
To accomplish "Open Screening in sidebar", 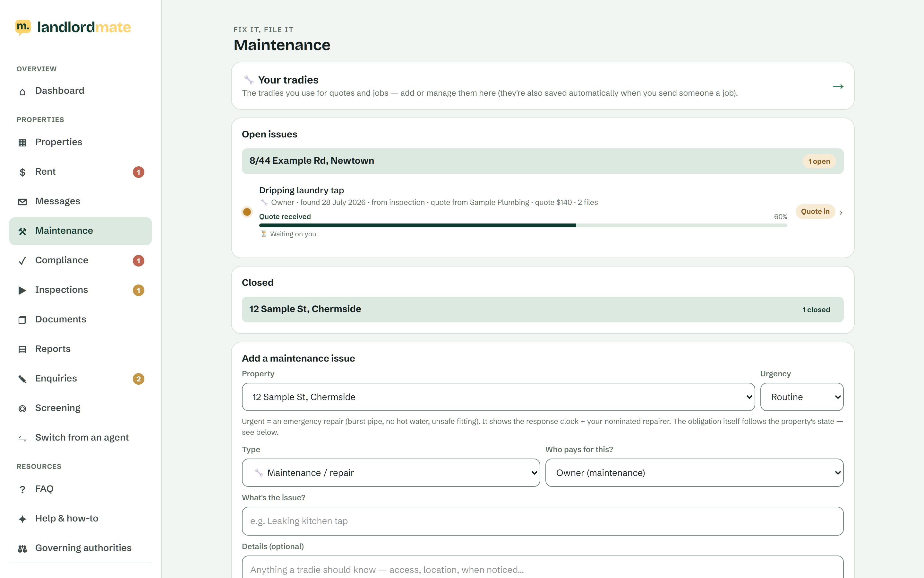I will click(80, 408).
